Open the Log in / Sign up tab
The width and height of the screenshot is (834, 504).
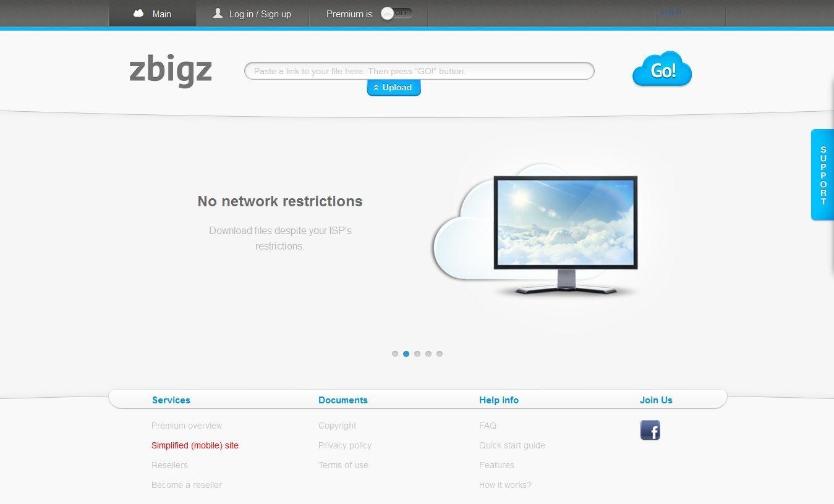pyautogui.click(x=252, y=14)
